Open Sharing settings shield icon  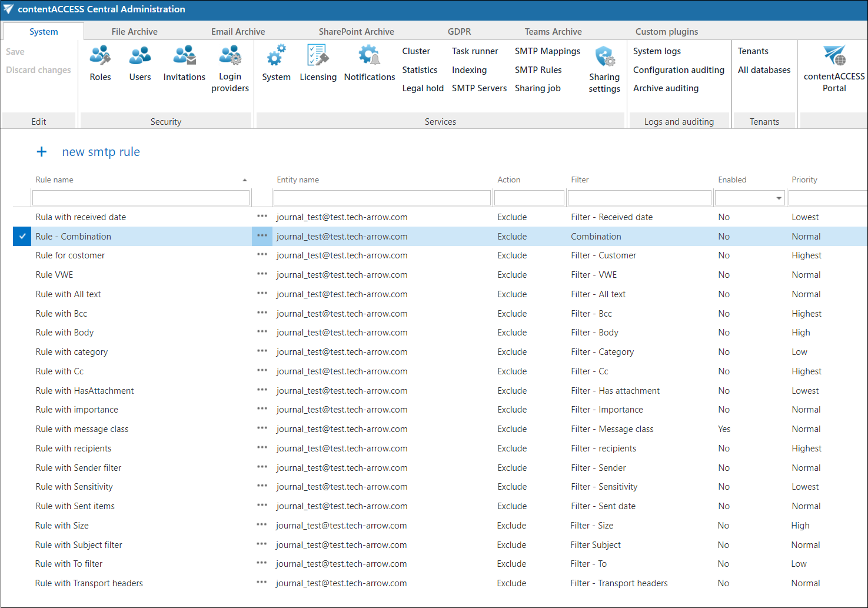pos(604,57)
